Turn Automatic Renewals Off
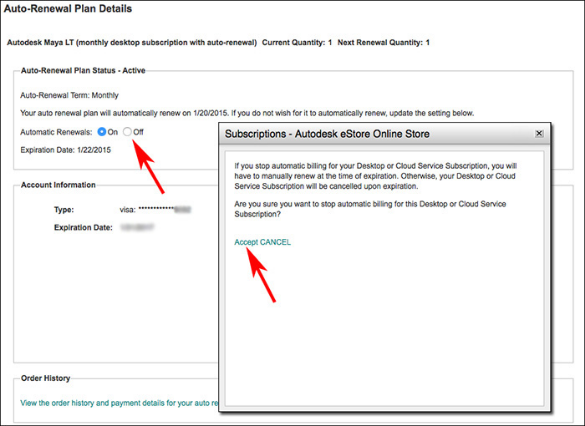This screenshot has height=426, width=585. 127,132
